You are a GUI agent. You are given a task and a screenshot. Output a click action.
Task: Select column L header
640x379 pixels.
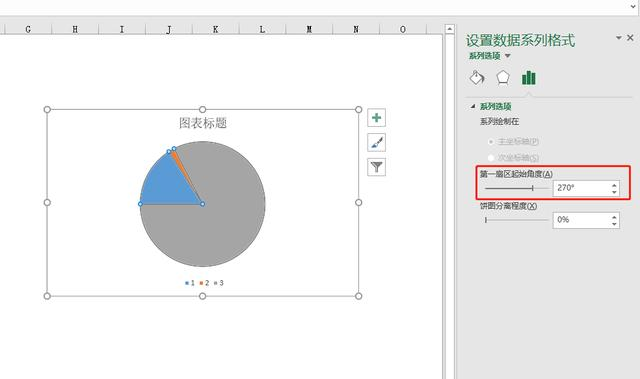point(262,29)
